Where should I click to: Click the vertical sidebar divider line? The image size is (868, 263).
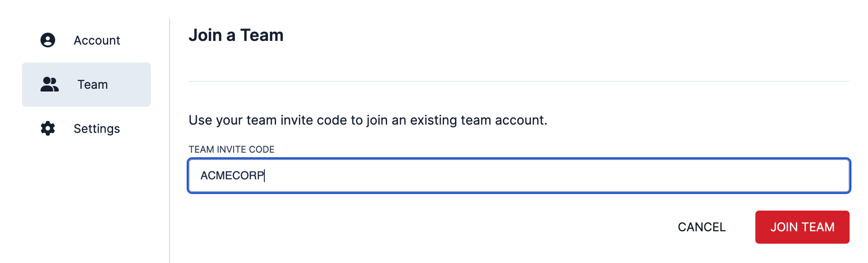point(170,184)
